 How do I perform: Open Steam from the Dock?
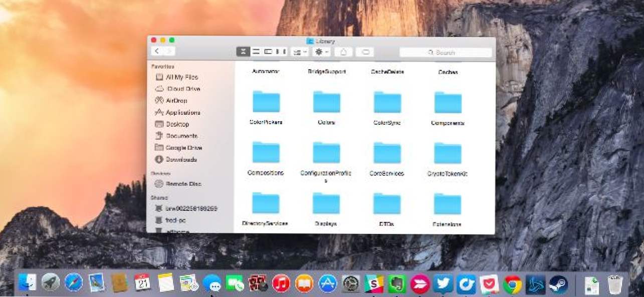[x=558, y=284]
